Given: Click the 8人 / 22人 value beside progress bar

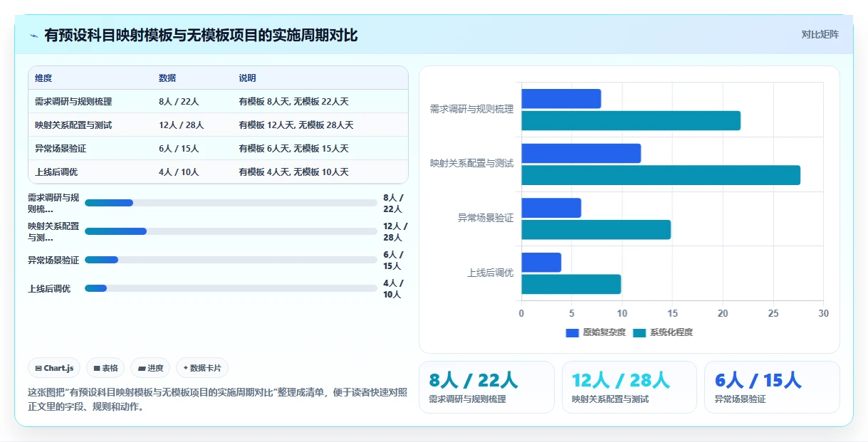Looking at the screenshot, I should [x=394, y=203].
